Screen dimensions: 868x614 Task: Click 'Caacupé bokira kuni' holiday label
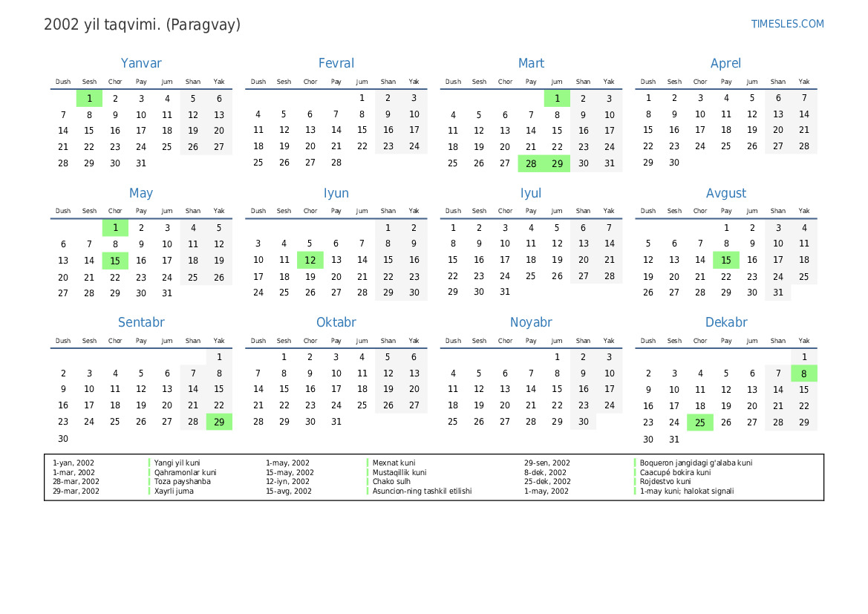(x=675, y=472)
